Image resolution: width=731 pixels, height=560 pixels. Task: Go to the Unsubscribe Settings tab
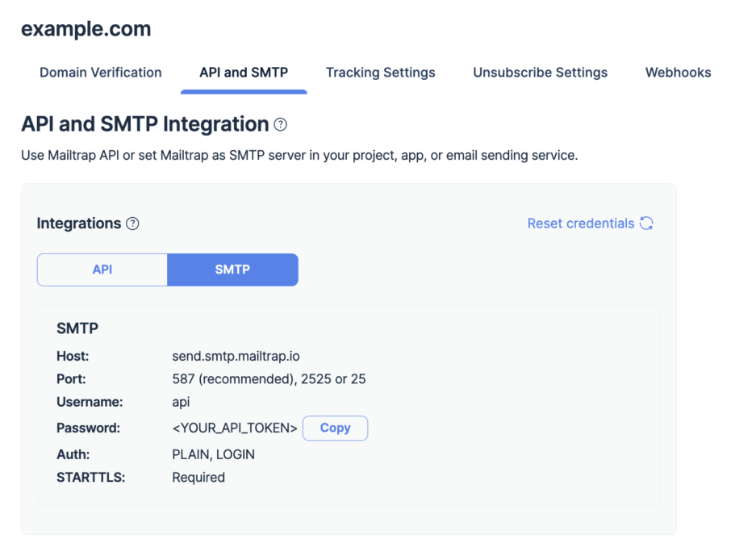[540, 73]
